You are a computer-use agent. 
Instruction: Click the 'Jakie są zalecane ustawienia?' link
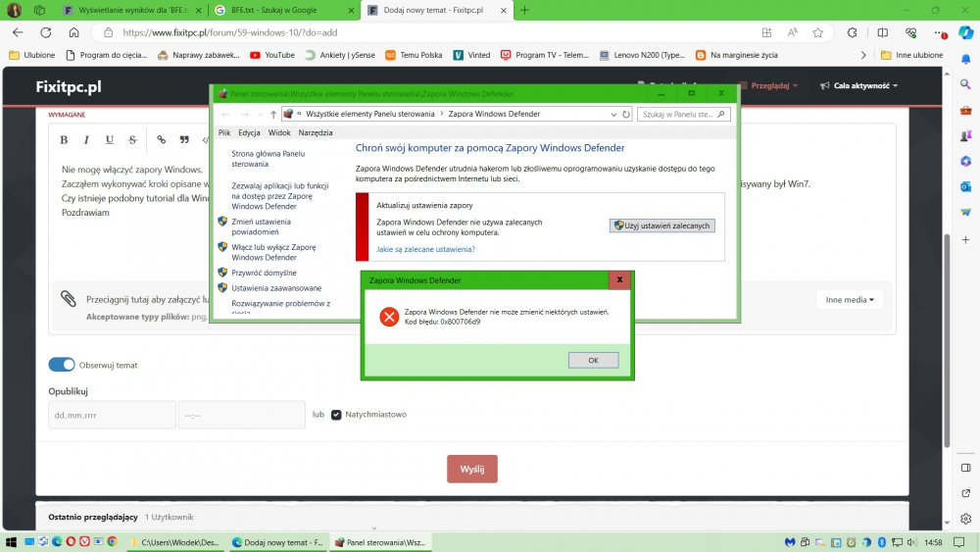coord(425,249)
